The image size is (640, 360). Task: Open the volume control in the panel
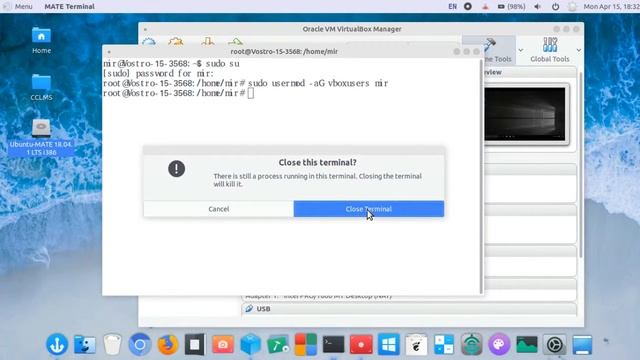point(538,7)
